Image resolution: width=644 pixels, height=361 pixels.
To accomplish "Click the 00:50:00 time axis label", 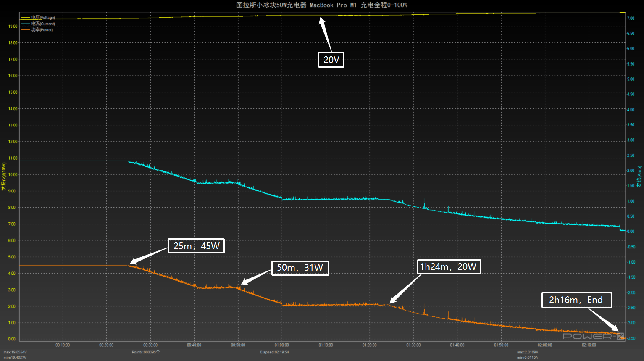I will pos(238,345).
